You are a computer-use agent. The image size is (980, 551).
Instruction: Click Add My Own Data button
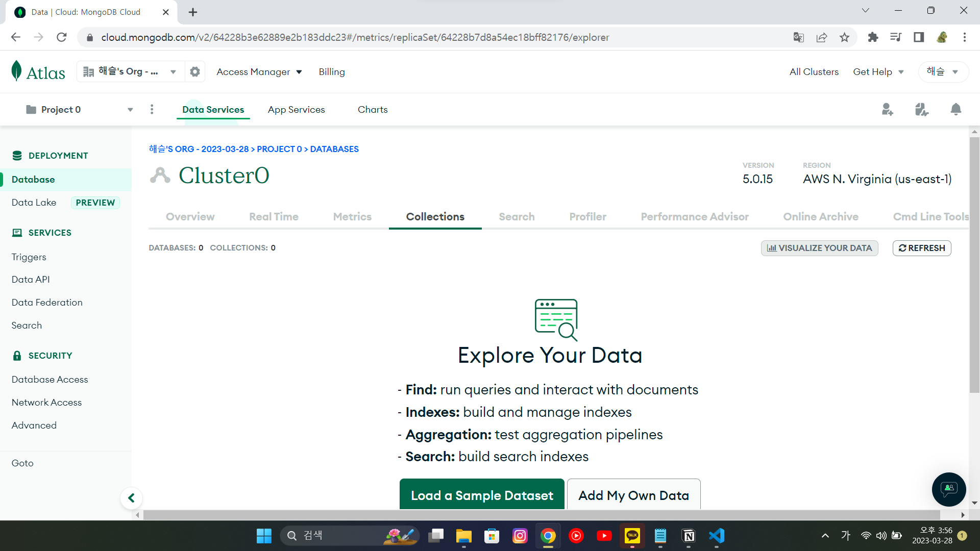633,494
